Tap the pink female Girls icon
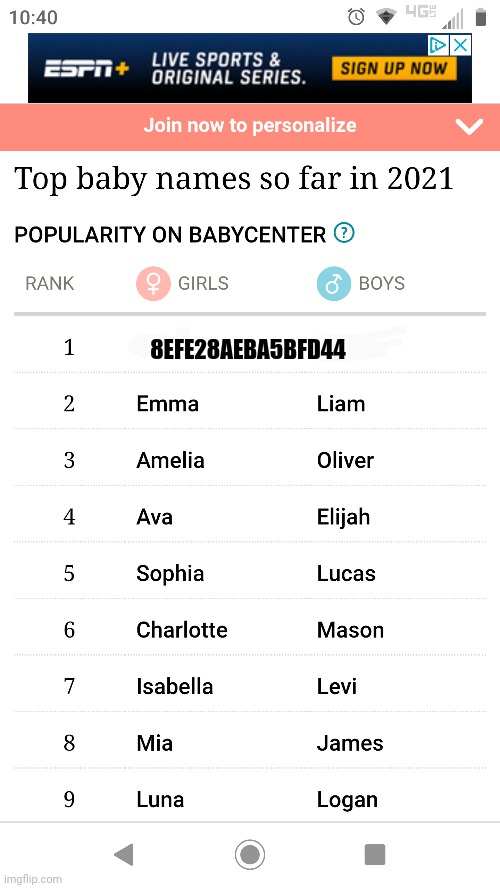The image size is (500, 888). pyautogui.click(x=153, y=283)
